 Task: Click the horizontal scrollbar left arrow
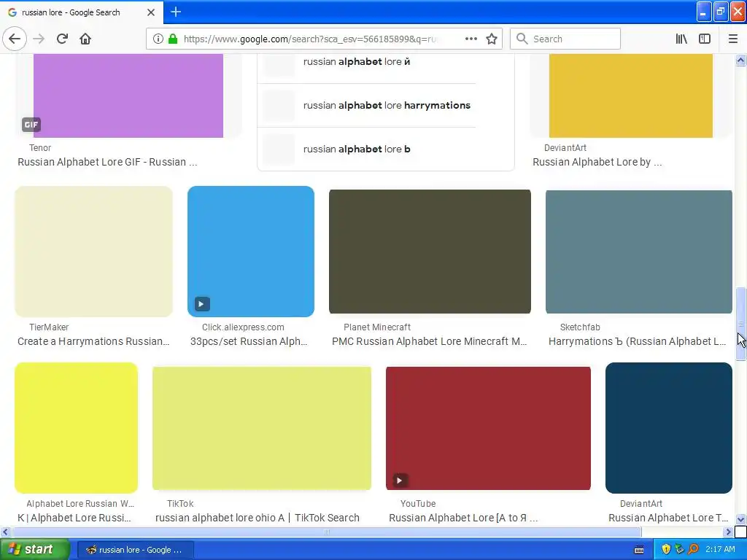coord(5,532)
